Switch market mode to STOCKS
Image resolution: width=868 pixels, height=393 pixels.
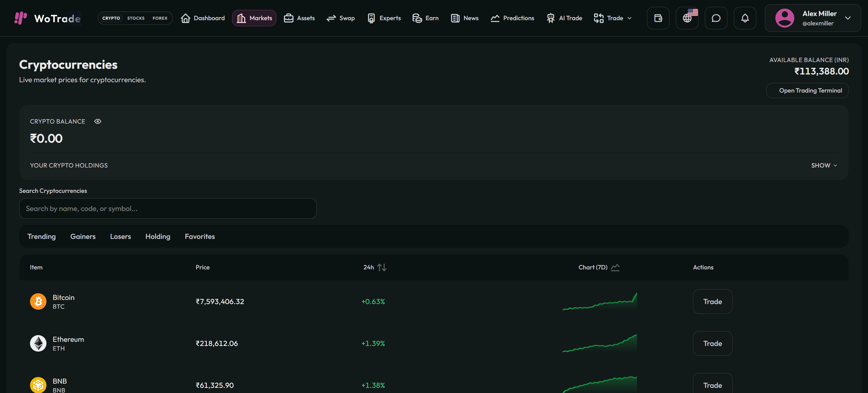136,18
